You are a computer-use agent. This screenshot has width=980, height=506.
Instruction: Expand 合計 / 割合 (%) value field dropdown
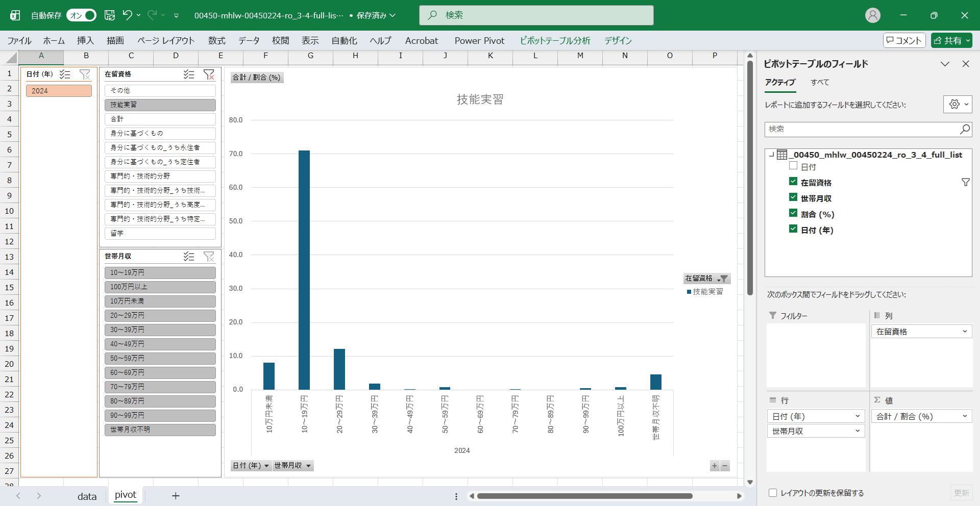point(964,416)
